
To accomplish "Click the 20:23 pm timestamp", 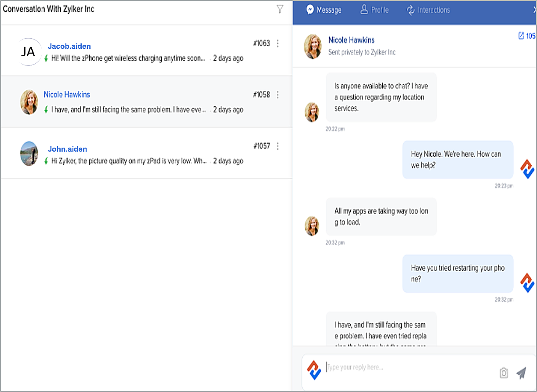I will pyautogui.click(x=504, y=186).
